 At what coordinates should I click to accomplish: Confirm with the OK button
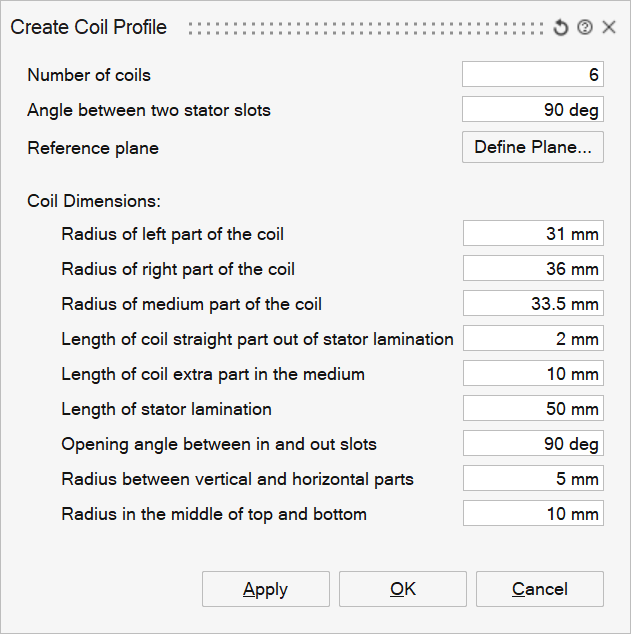pos(402,589)
